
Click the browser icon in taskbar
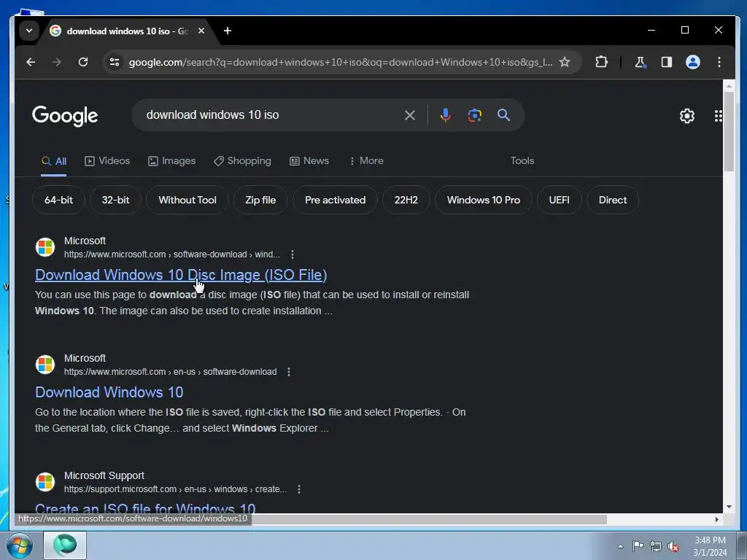point(65,545)
